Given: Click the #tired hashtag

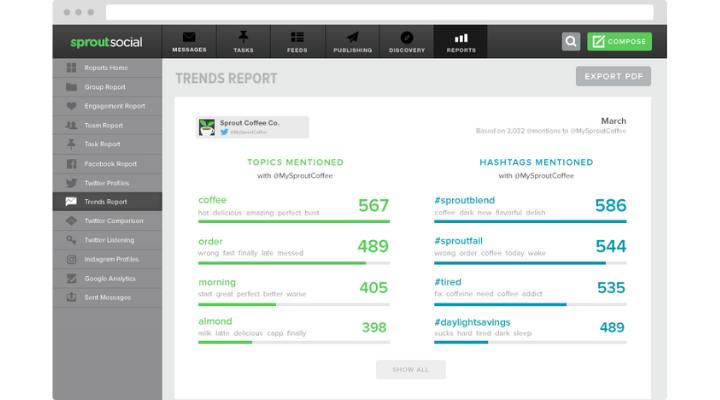Looking at the screenshot, I should 448,282.
